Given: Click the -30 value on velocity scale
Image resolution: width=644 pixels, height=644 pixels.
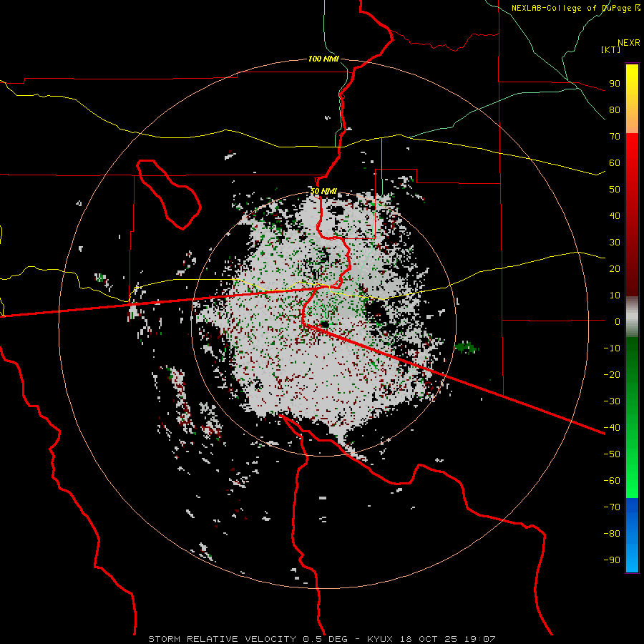Looking at the screenshot, I should 612,401.
